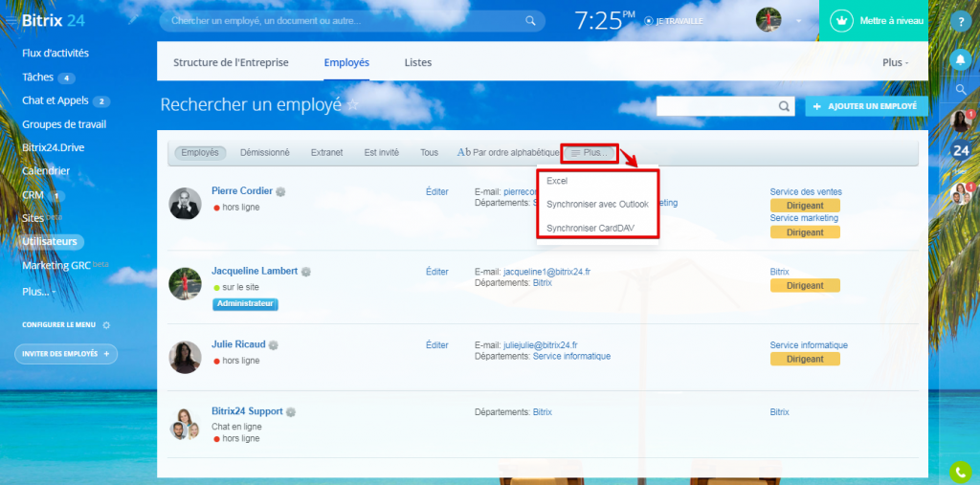Click the pencil edit icon beside Bitrix 24
Image resolution: width=980 pixels, height=485 pixels.
(x=132, y=20)
